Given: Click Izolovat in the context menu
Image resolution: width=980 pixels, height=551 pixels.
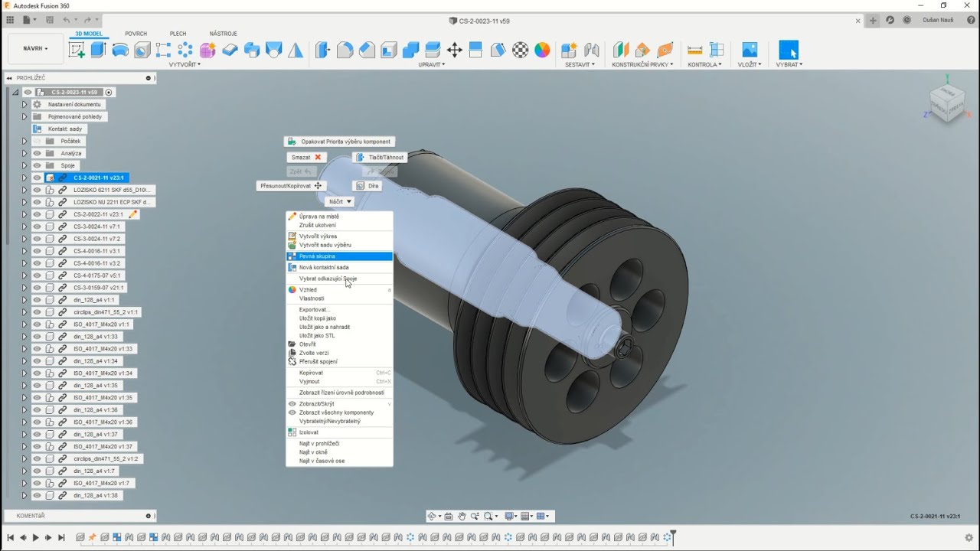Looking at the screenshot, I should pos(339,432).
